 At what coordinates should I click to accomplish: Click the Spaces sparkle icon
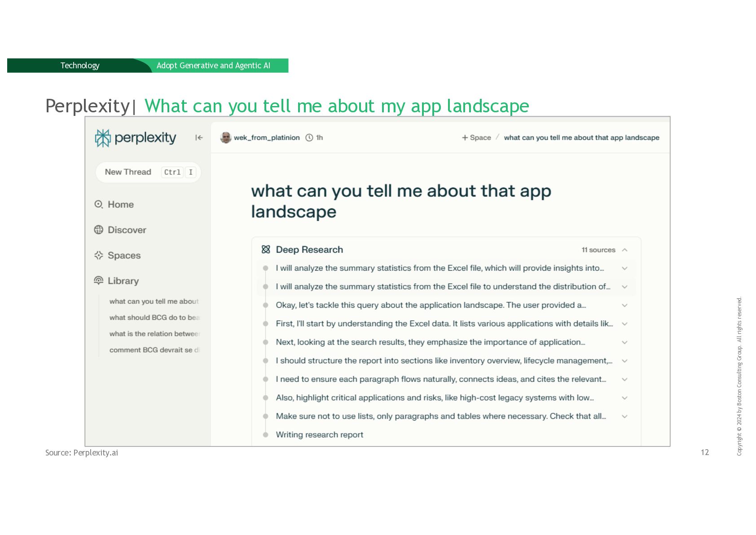pyautogui.click(x=99, y=255)
